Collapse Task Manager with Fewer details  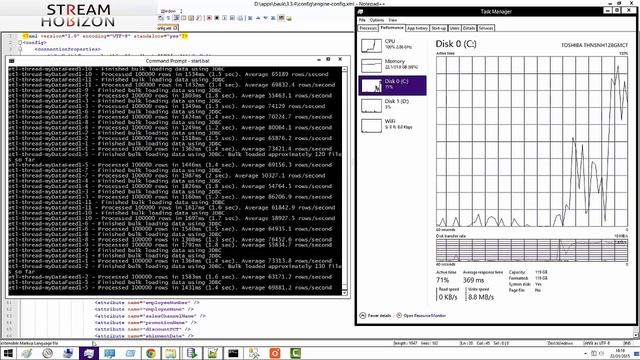[375, 316]
